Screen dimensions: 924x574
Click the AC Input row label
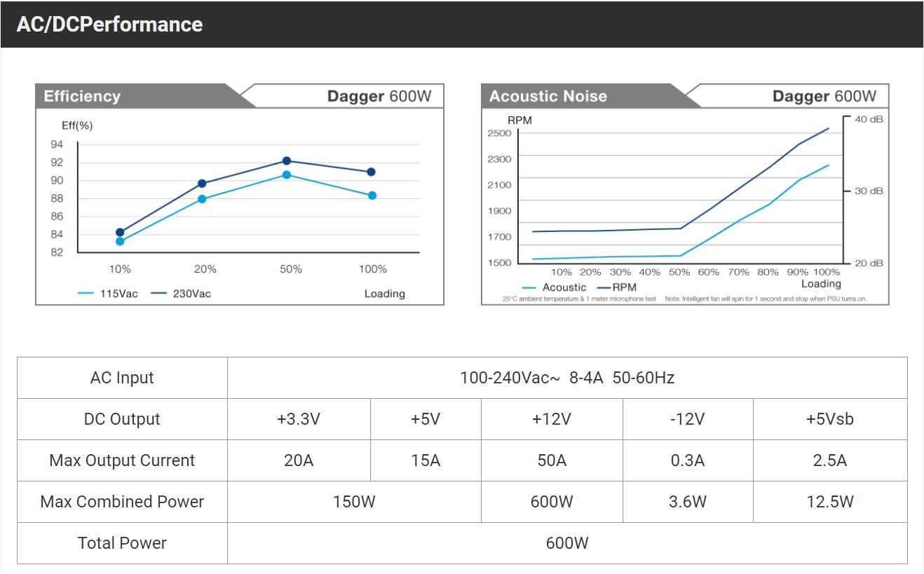(122, 378)
